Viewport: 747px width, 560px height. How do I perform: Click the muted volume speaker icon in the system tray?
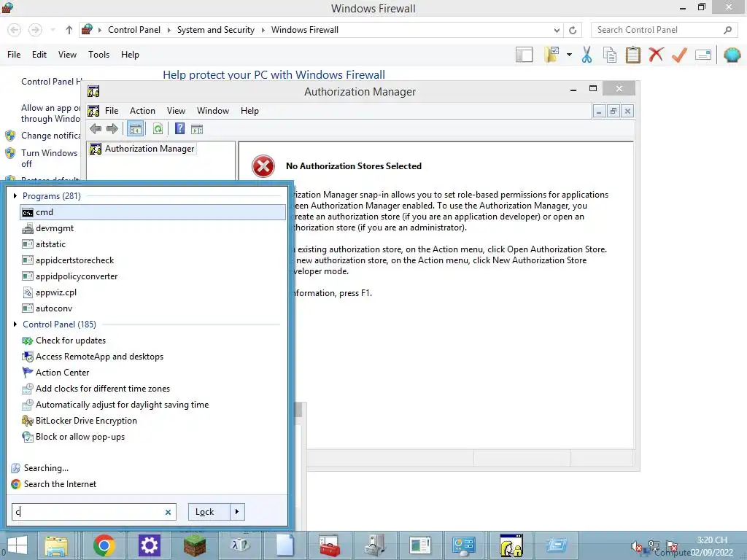(x=636, y=546)
